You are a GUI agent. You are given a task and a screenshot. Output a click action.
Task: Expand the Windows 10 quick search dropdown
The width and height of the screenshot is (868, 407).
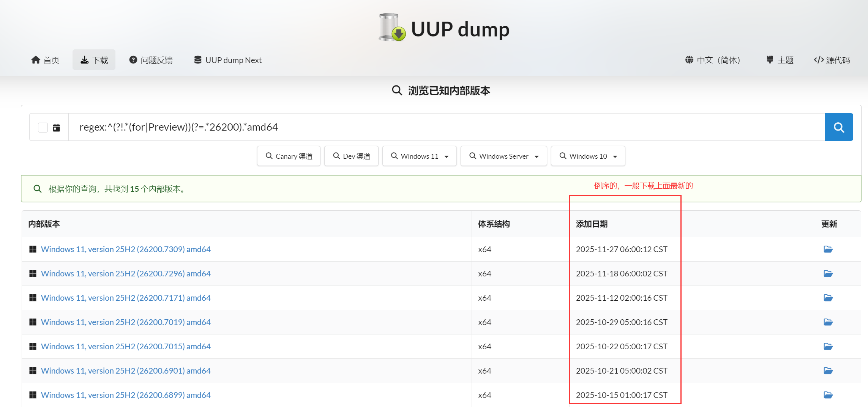point(588,156)
